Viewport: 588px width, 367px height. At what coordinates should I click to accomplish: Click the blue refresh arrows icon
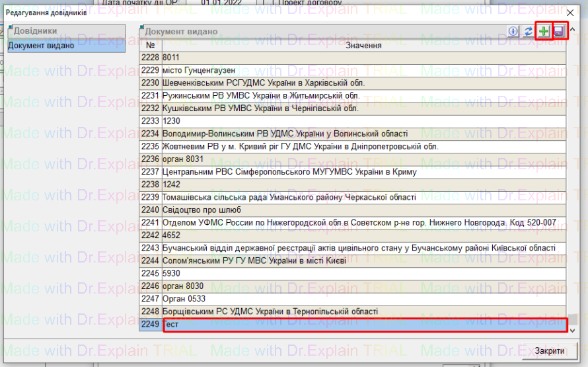[528, 32]
